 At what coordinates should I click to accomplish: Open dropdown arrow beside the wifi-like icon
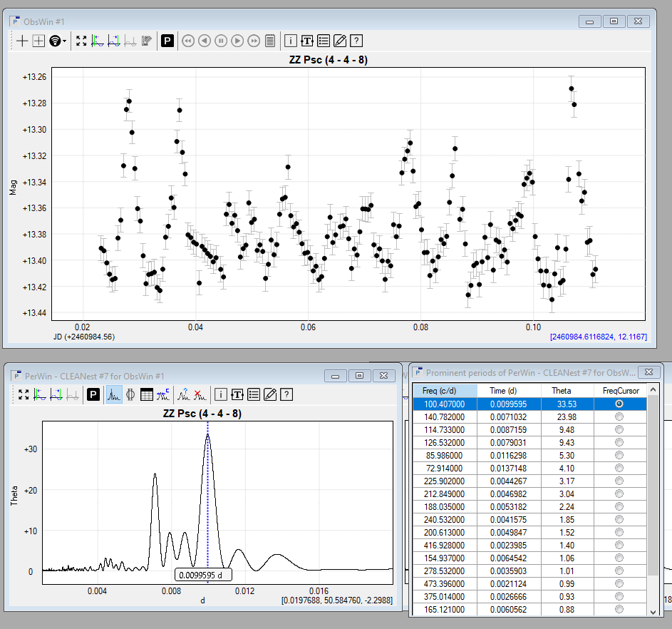(66, 41)
